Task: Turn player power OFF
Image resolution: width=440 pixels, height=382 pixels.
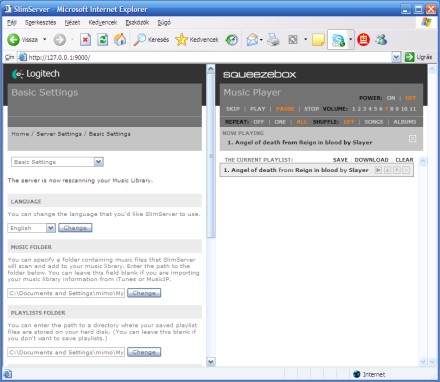Action: (411, 98)
